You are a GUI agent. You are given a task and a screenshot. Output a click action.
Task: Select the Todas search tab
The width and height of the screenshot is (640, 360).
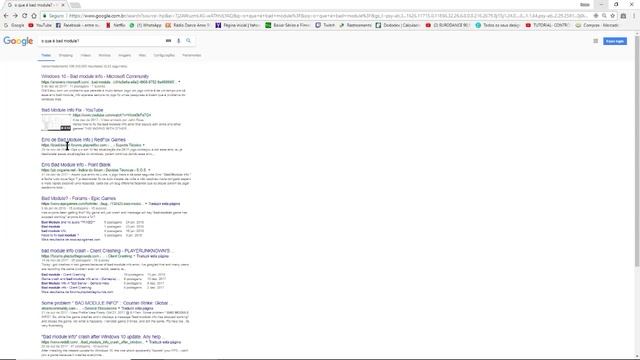46,55
